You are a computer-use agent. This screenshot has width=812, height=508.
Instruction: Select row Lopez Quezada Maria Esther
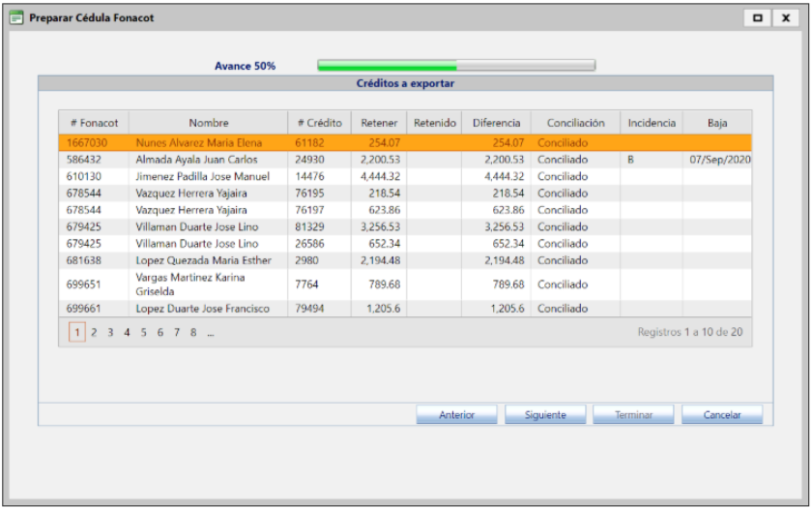(405, 260)
